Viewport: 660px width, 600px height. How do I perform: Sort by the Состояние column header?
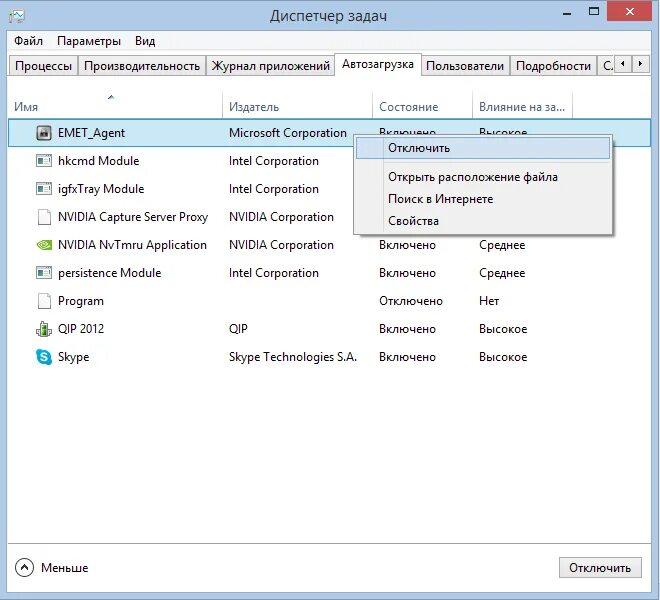click(422, 104)
